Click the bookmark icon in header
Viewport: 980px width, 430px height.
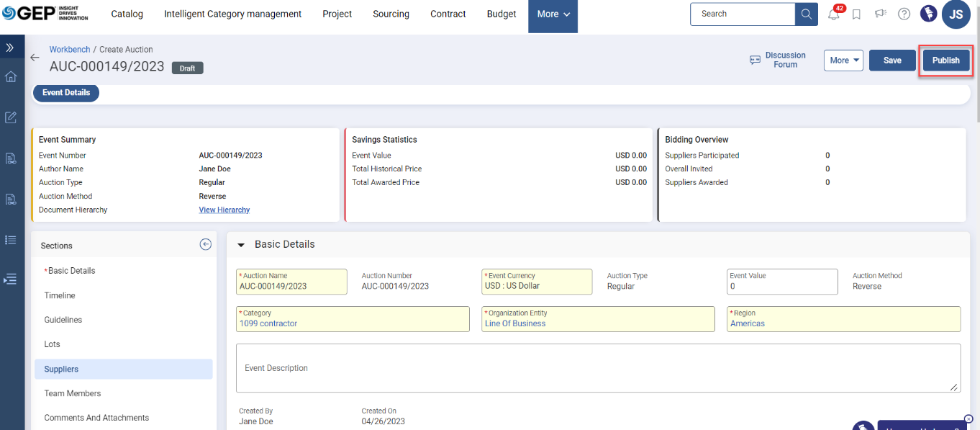pyautogui.click(x=856, y=14)
